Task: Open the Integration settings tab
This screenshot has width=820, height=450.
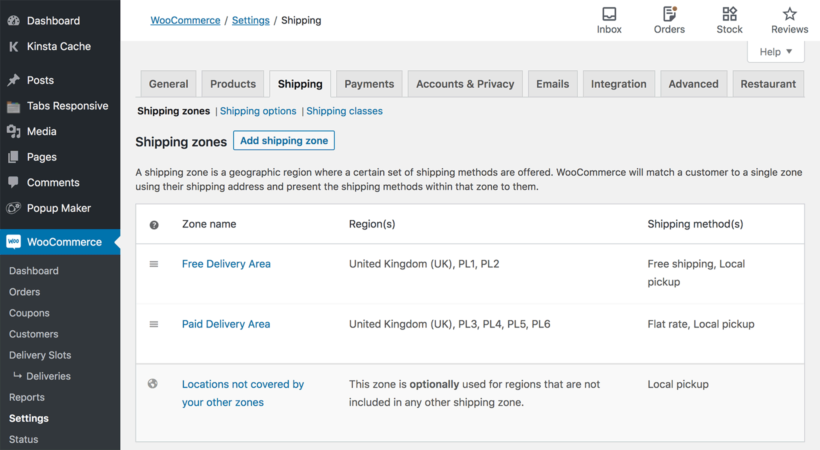Action: click(619, 84)
